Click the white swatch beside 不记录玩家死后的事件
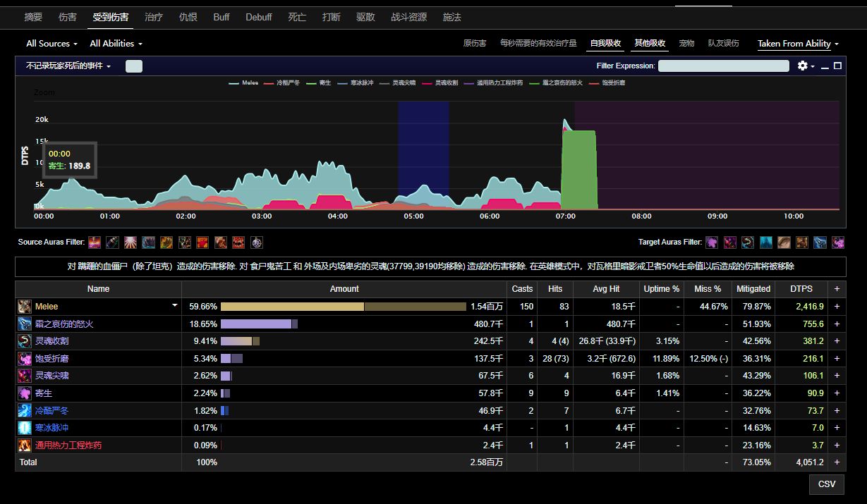This screenshot has height=504, width=867. pos(134,66)
